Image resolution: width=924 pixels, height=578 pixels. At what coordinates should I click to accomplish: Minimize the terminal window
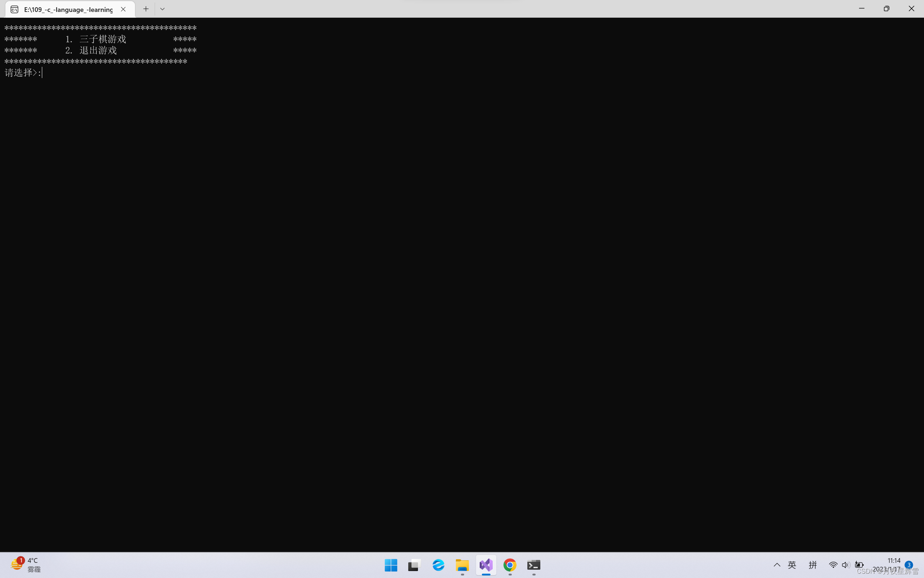(x=862, y=8)
